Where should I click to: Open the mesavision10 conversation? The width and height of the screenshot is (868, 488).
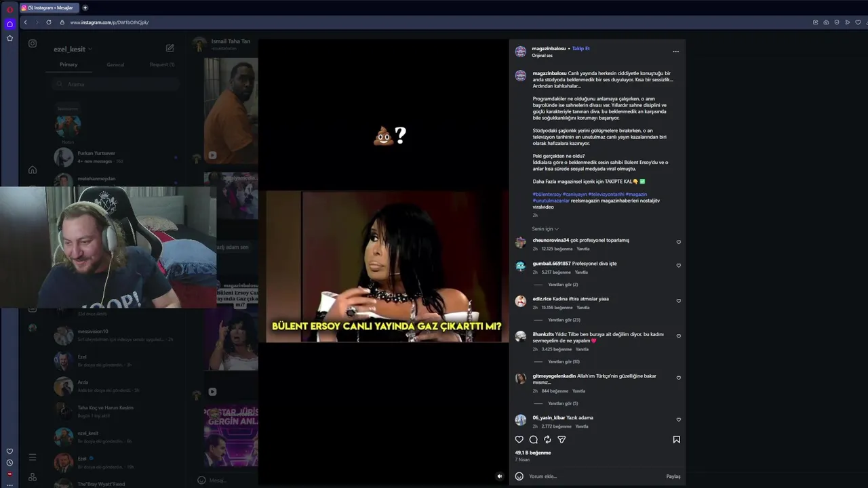[x=115, y=335]
